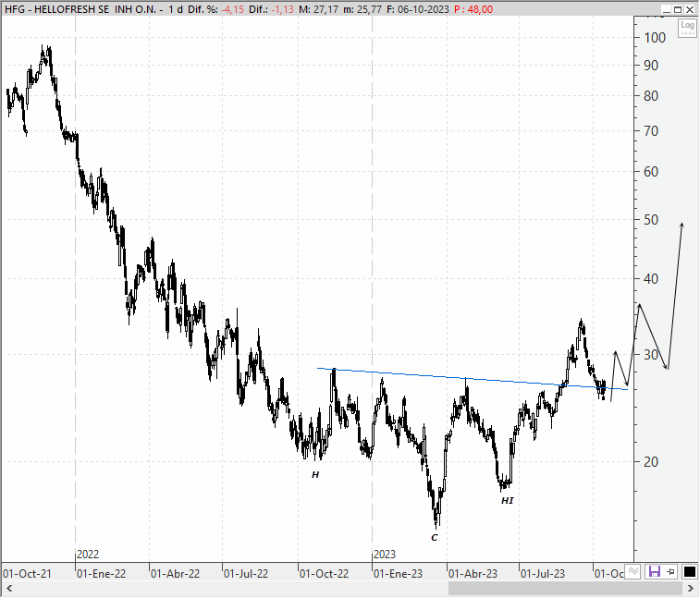Click the percent difference value -4,15

pos(233,9)
